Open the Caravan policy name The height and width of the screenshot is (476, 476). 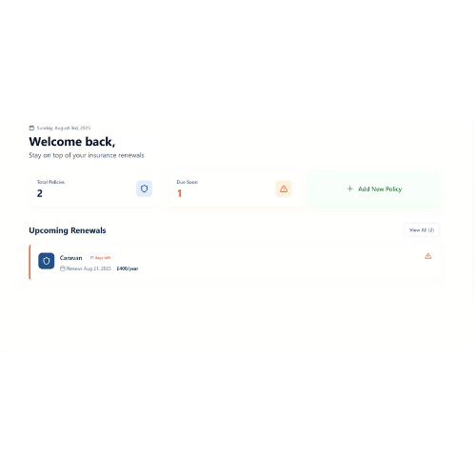click(70, 258)
